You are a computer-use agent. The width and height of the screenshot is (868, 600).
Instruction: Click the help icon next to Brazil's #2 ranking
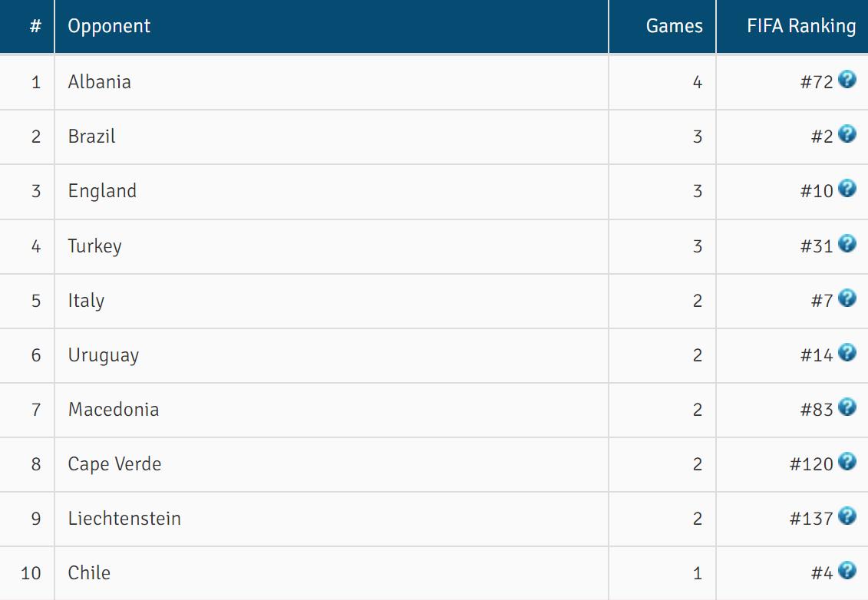pos(847,134)
